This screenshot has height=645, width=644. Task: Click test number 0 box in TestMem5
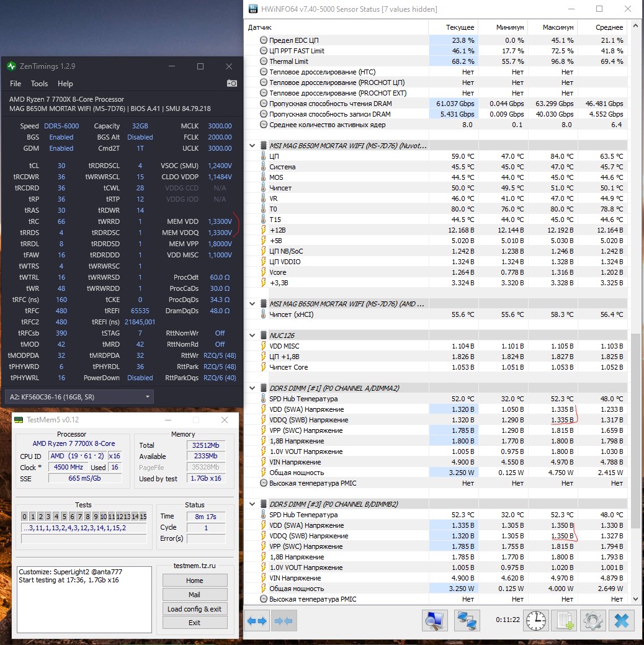(x=25, y=517)
